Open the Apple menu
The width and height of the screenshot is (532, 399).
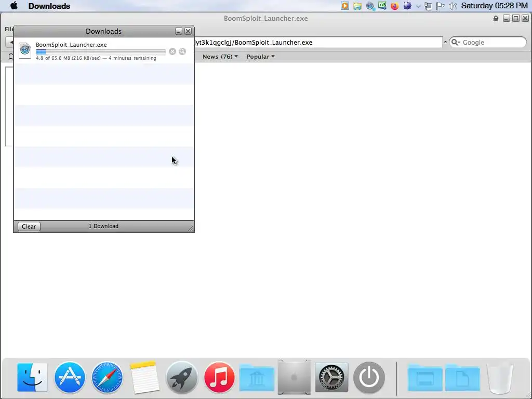(14, 6)
